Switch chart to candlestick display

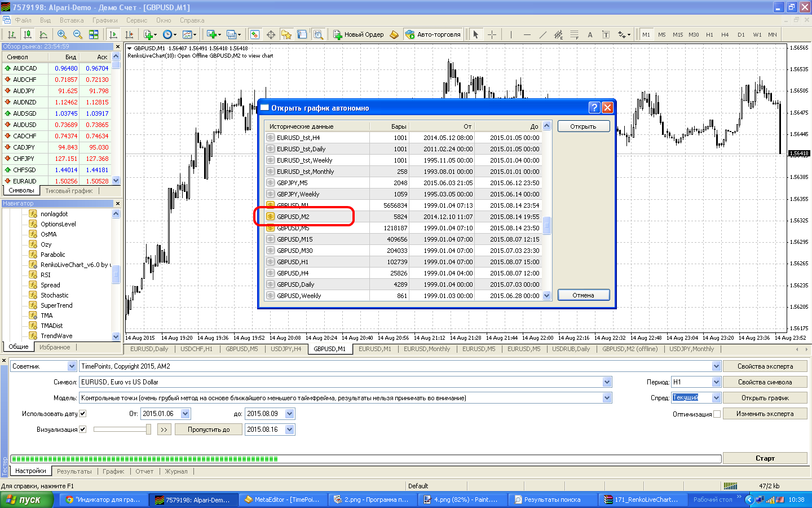[x=27, y=34]
